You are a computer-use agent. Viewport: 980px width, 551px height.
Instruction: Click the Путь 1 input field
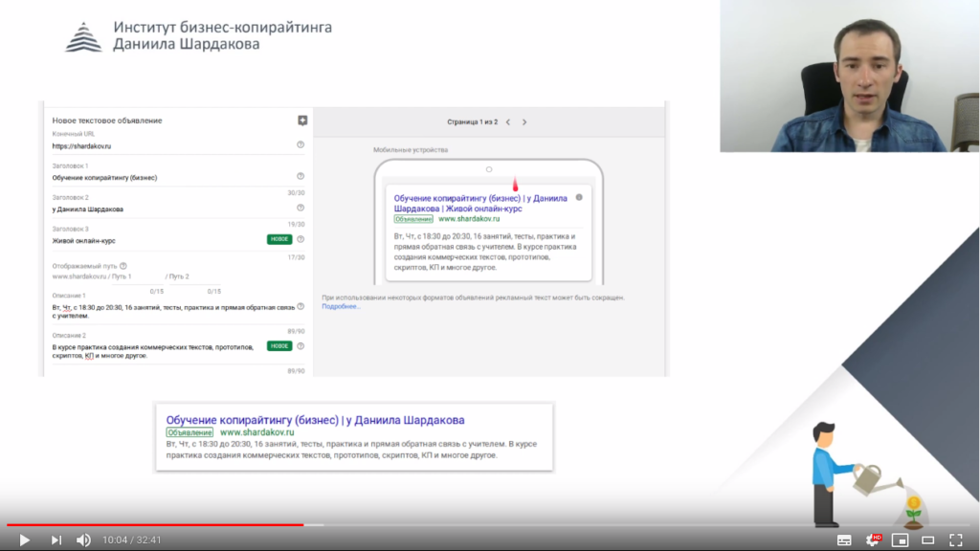(138, 276)
